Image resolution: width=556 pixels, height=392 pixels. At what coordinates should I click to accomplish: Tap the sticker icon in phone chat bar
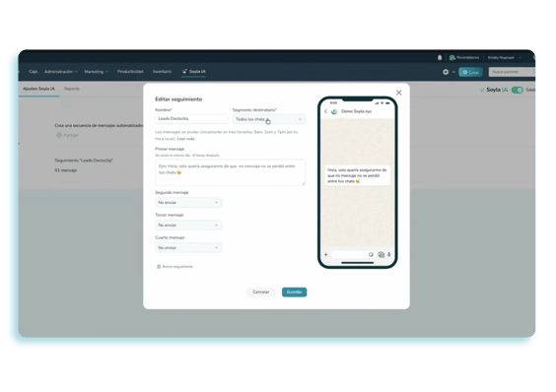click(x=371, y=254)
